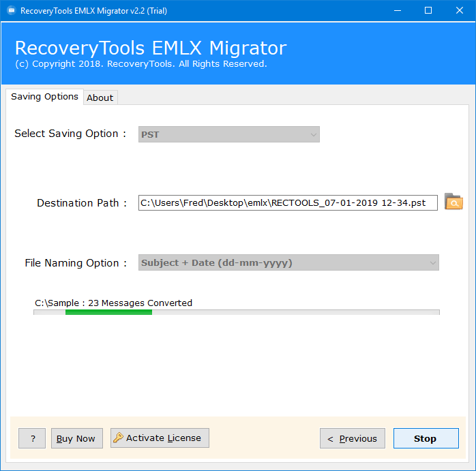Viewport: 476px width, 471px height.
Task: Select the Saving Options tab
Action: pos(44,97)
